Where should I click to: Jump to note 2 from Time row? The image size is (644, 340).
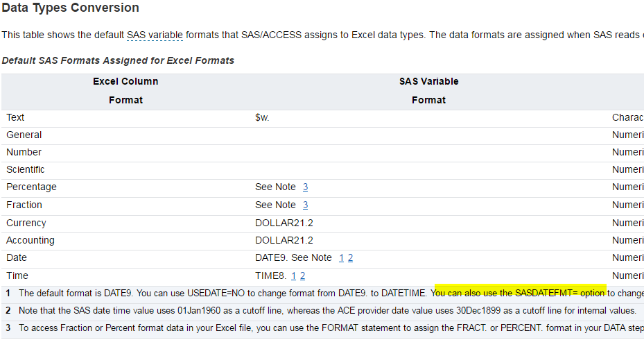pyautogui.click(x=303, y=276)
